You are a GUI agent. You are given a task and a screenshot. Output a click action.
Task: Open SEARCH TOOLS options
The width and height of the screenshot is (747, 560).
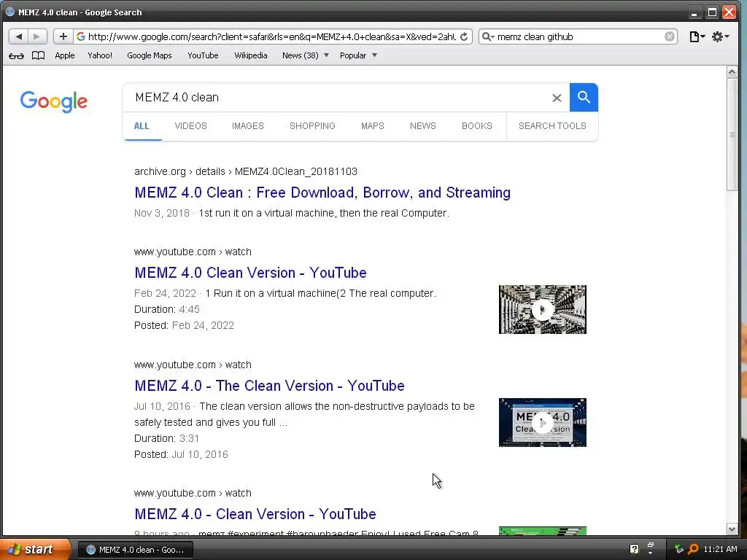click(552, 126)
